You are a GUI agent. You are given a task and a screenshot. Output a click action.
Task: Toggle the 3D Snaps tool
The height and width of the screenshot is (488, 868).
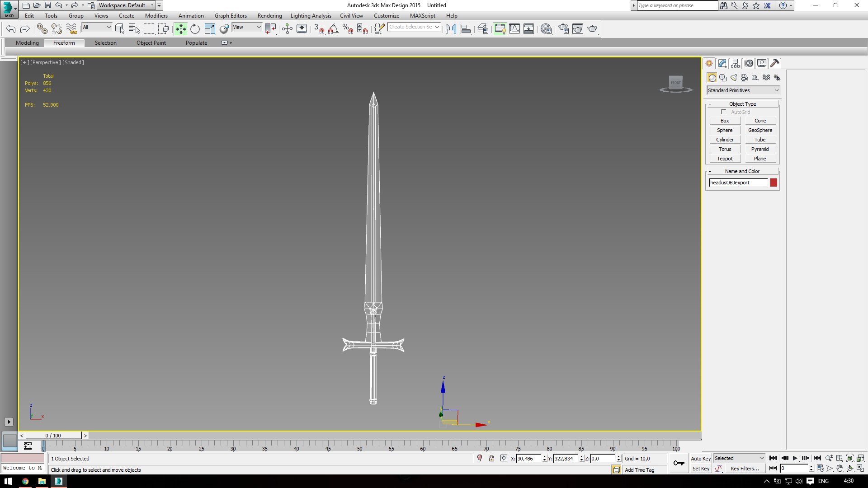(319, 29)
